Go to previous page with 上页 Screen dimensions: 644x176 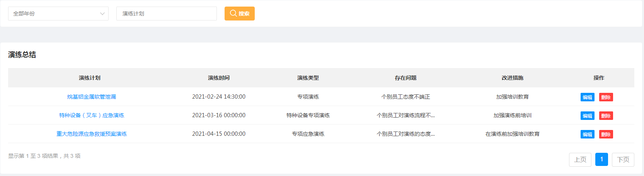click(x=580, y=159)
